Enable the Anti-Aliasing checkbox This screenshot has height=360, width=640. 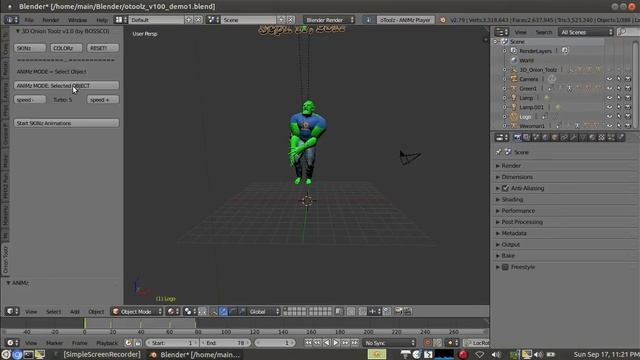(505, 188)
